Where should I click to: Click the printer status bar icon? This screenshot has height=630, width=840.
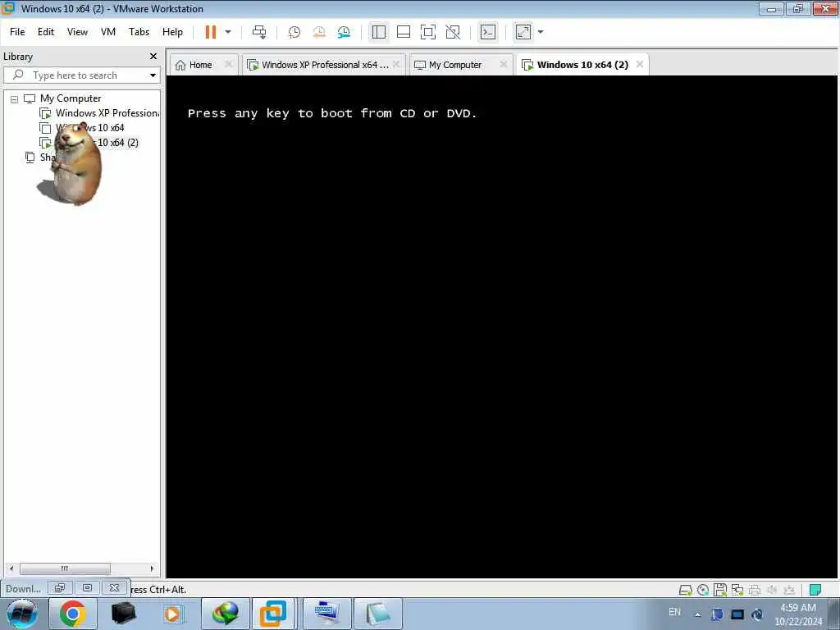click(x=755, y=590)
